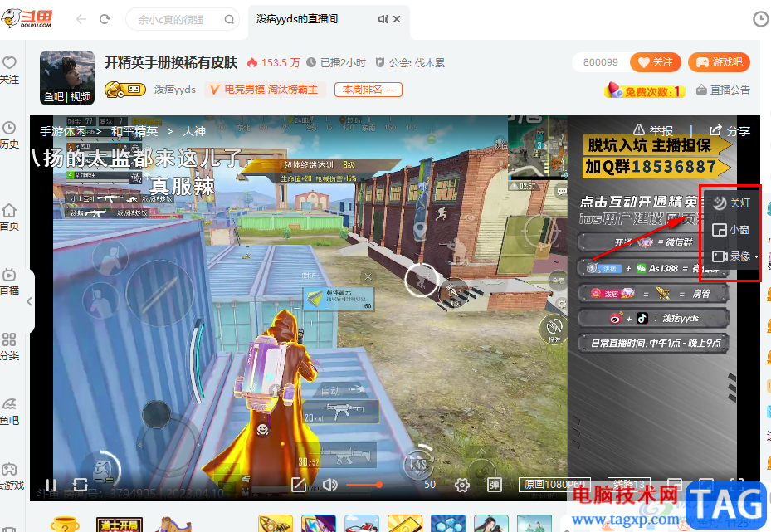Open the 和平精英 breadcrumb
This screenshot has width=771, height=532.
coord(134,131)
